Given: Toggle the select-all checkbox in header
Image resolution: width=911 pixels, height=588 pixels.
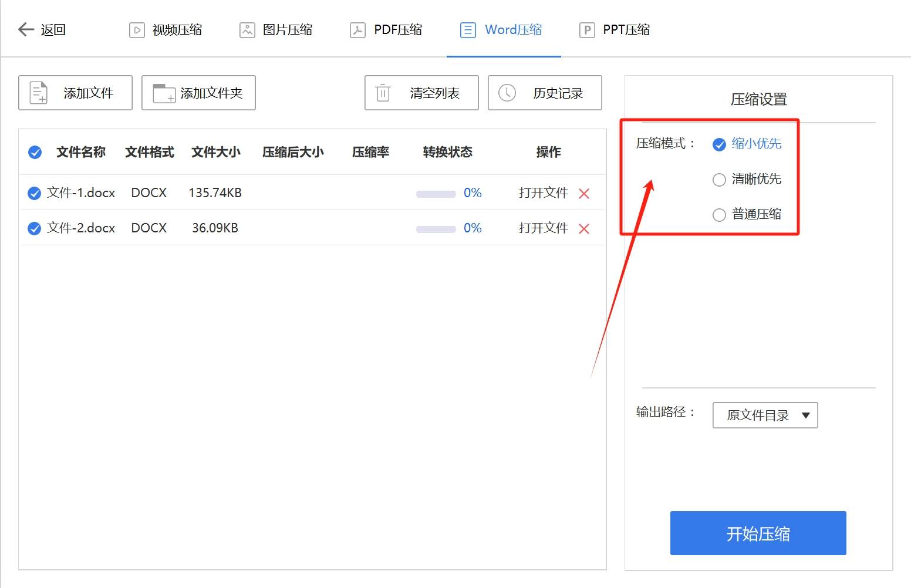Looking at the screenshot, I should [x=34, y=151].
